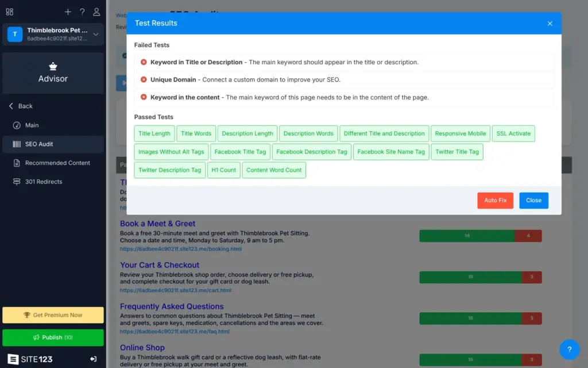The height and width of the screenshot is (368, 588).
Task: Click Book a Meet & Greet score bar
Action: (x=481, y=236)
